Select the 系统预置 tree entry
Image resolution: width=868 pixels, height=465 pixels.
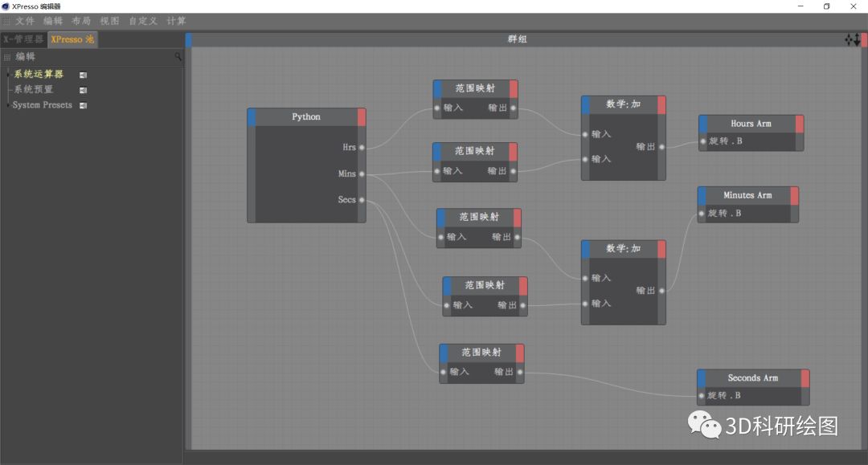(x=34, y=90)
